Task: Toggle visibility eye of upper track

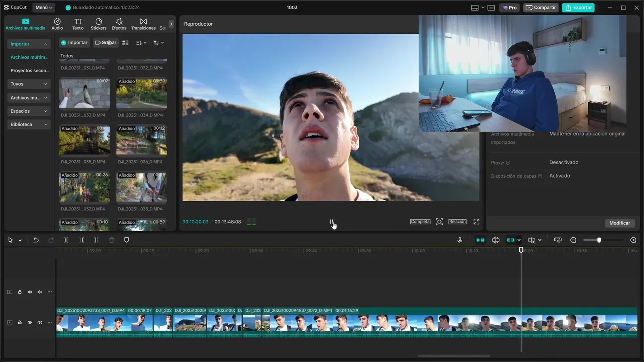Action: click(30, 292)
